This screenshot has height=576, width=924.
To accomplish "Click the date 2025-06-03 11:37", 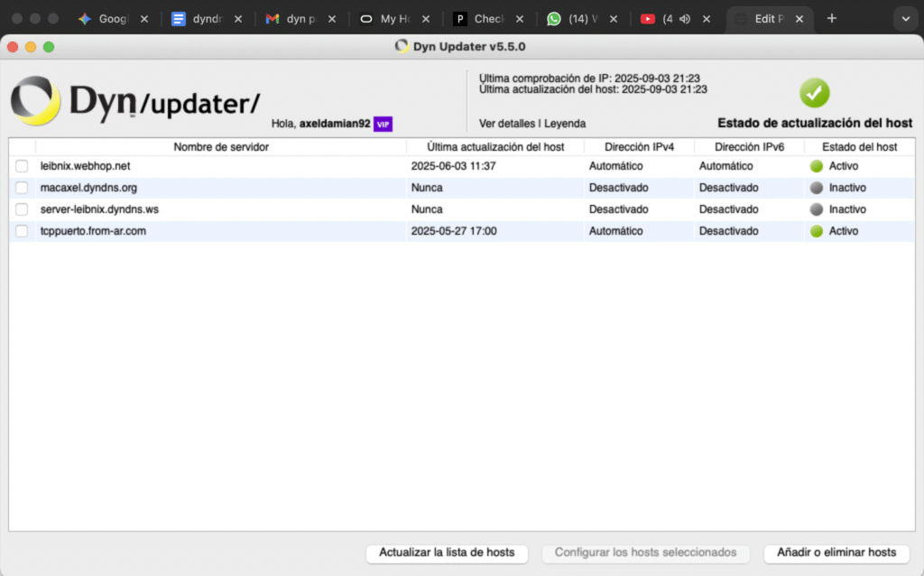I will [x=453, y=166].
